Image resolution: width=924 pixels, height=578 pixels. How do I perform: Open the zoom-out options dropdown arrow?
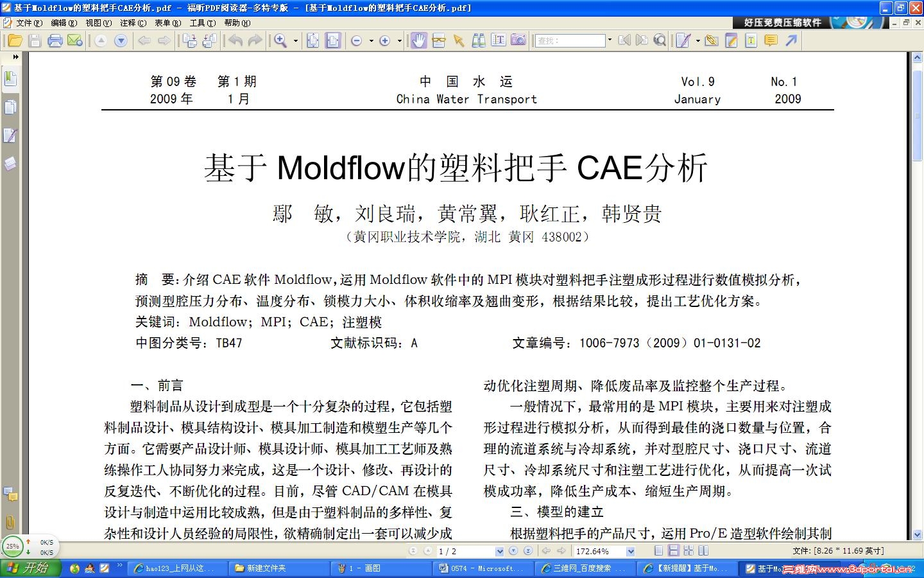371,40
